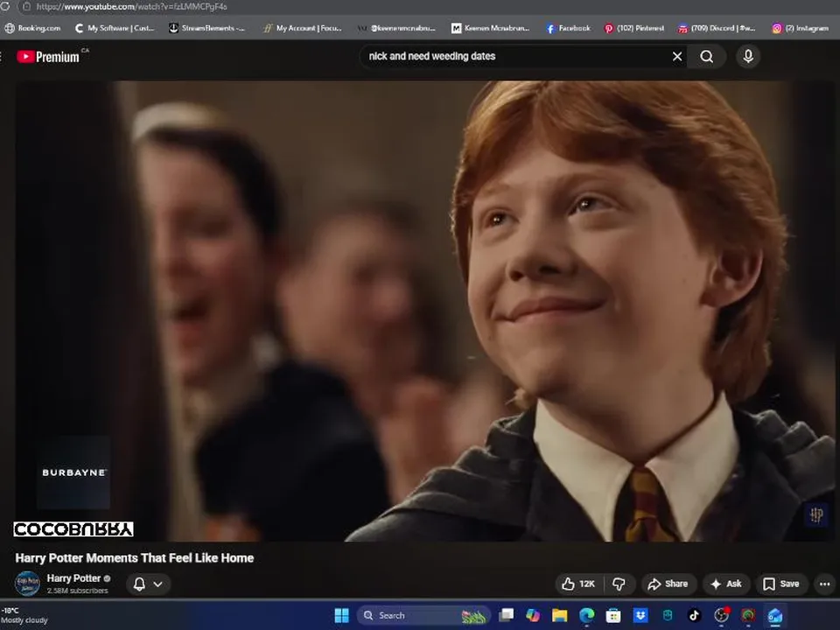The image size is (840, 630).
Task: Open the Share dialog
Action: 668,584
